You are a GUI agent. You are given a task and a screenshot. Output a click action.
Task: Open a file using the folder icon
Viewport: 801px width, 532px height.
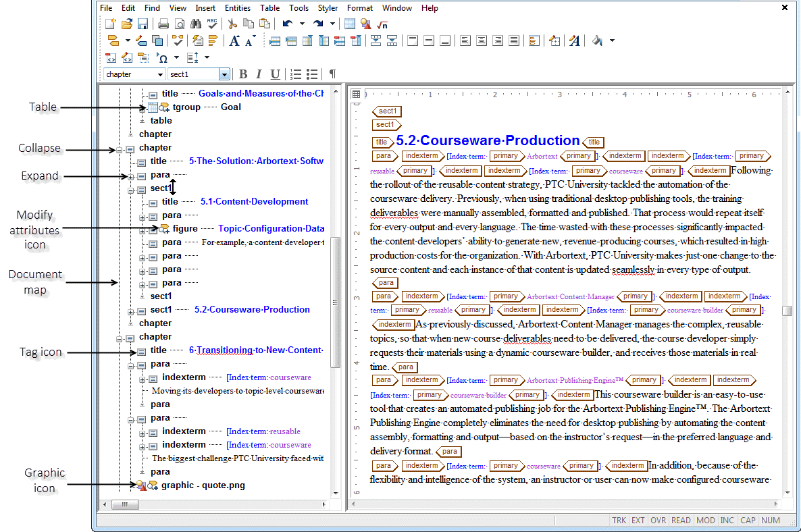[127, 24]
